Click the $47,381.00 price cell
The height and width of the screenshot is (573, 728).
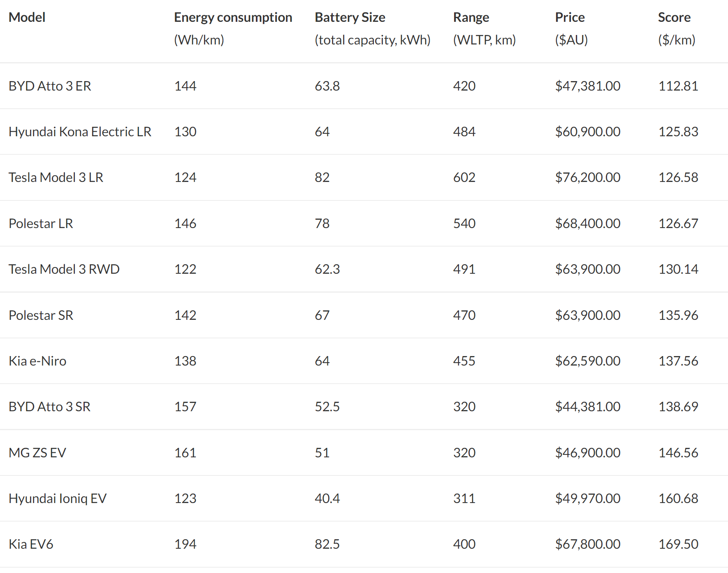(587, 86)
